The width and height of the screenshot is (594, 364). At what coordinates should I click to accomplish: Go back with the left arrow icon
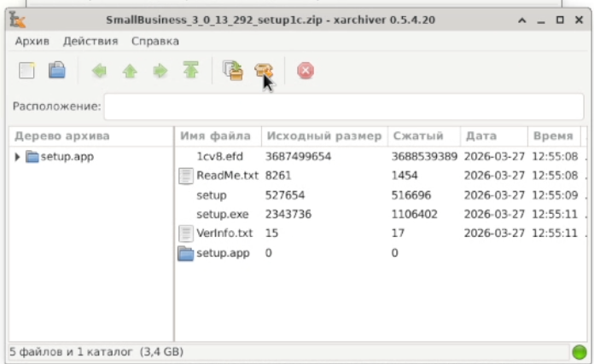coord(99,71)
